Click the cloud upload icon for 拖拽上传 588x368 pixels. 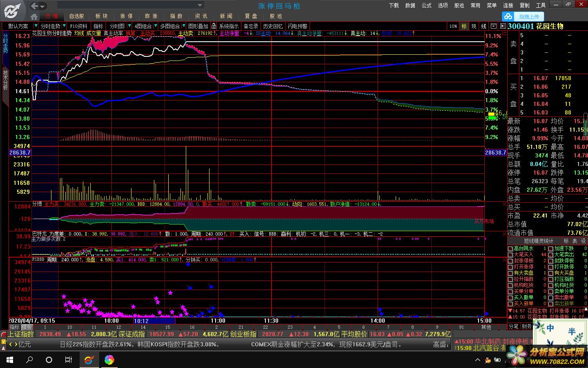508,16
